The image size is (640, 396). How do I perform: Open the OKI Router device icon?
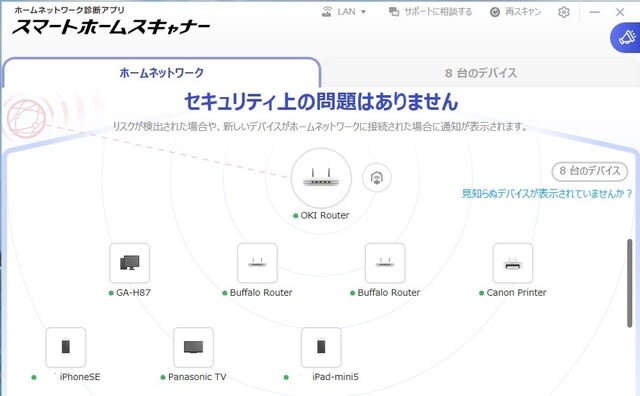(x=321, y=178)
